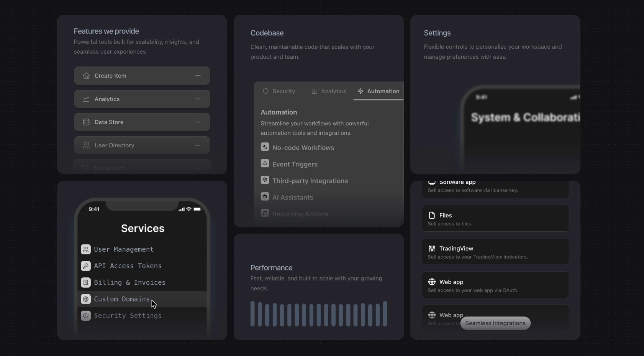Open Billing & Invoices in Services

coord(142,282)
